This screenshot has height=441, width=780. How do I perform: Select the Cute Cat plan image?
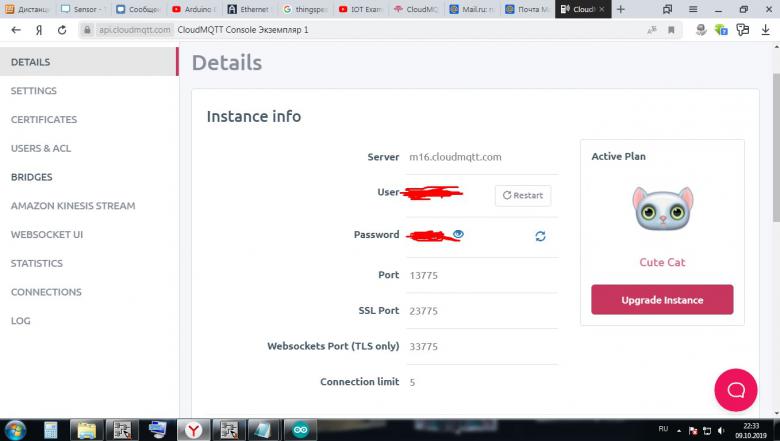coord(663,209)
